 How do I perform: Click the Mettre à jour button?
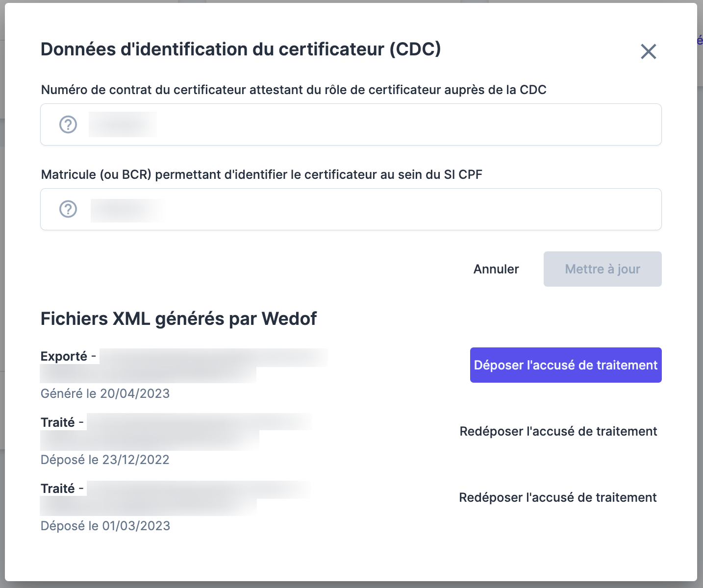point(602,269)
